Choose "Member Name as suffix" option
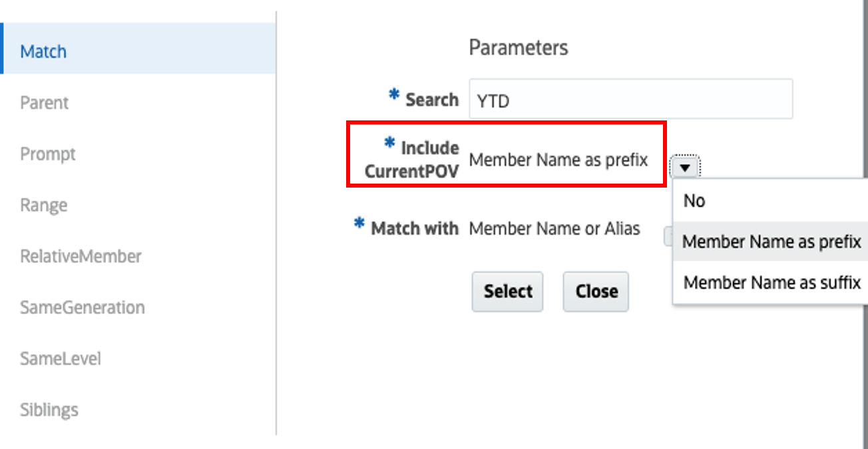868x449 pixels. tap(770, 282)
